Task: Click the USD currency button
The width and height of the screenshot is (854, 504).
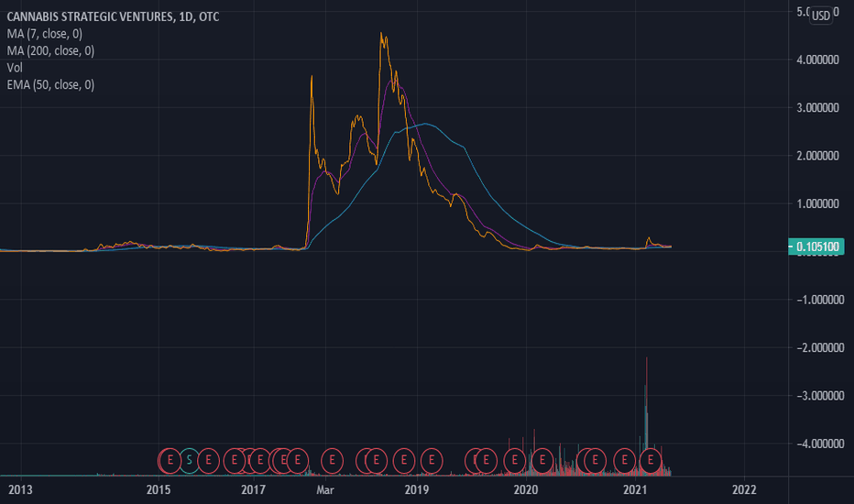Action: 821,16
